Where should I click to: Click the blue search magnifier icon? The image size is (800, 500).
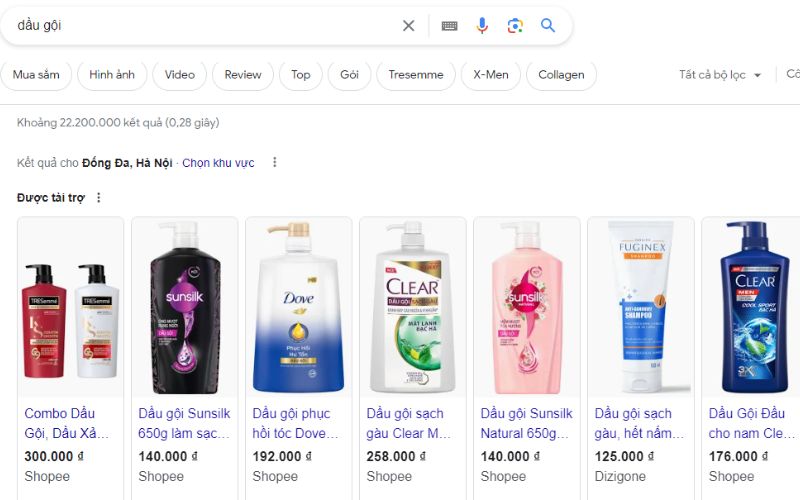(548, 26)
